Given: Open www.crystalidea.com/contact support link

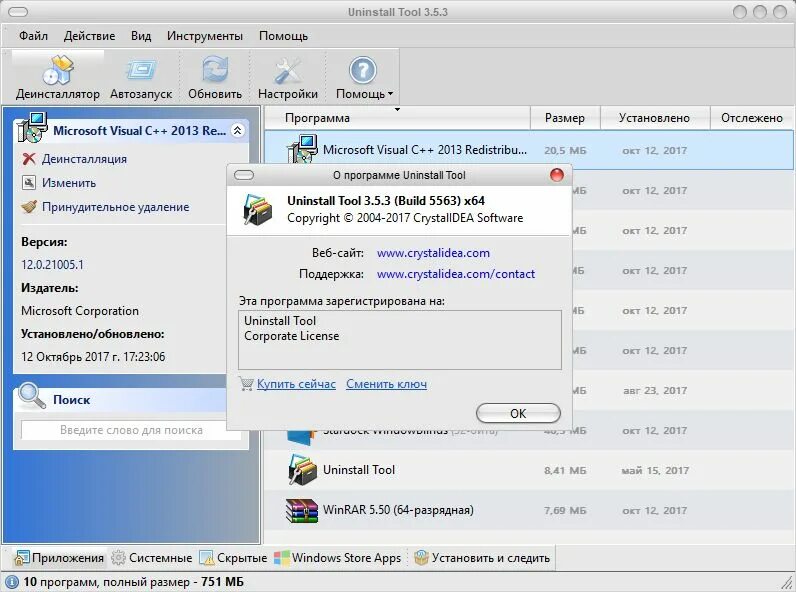Looking at the screenshot, I should tap(456, 274).
